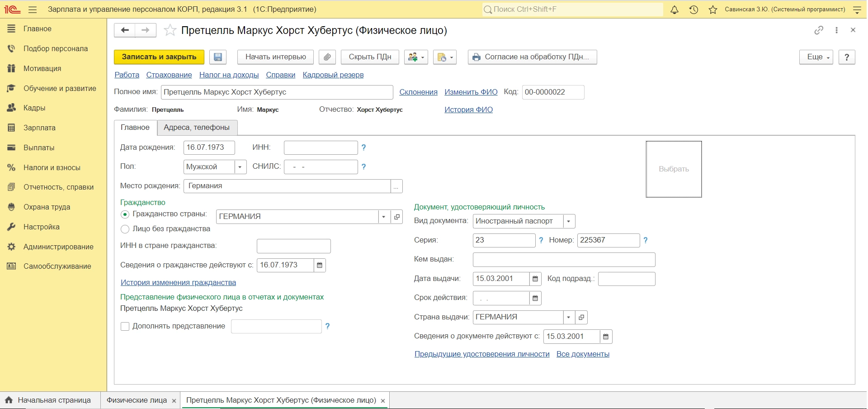Click the Записать и закрыть button

point(159,57)
